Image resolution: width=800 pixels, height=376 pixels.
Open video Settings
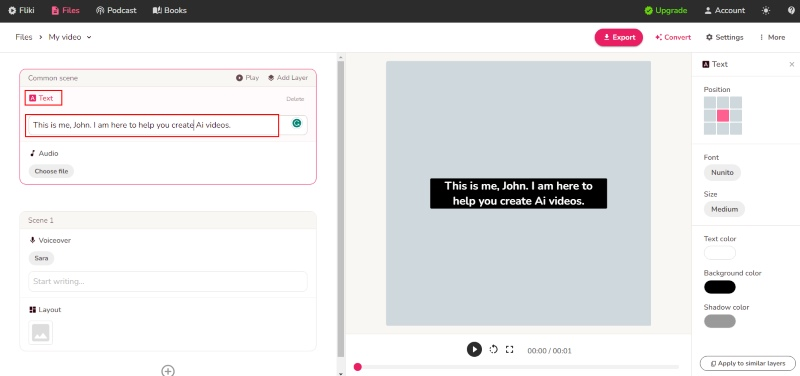point(724,37)
